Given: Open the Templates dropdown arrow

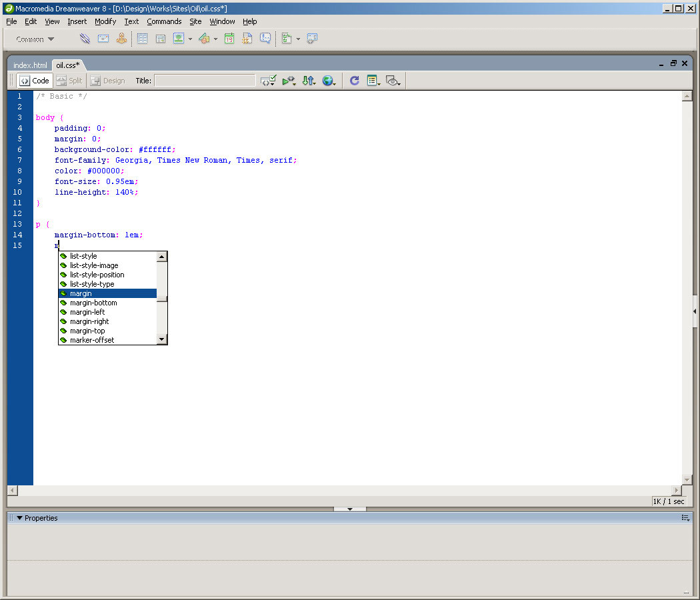Looking at the screenshot, I should (298, 39).
